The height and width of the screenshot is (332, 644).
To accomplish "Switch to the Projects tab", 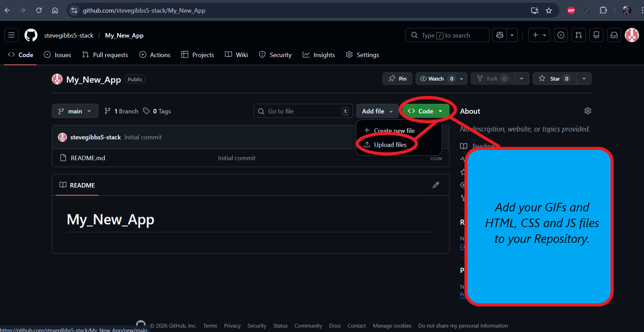I will 198,55.
